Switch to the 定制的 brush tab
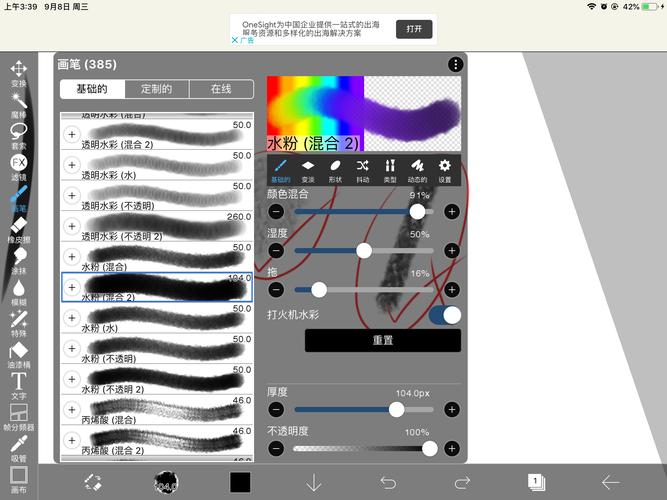 pyautogui.click(x=156, y=89)
